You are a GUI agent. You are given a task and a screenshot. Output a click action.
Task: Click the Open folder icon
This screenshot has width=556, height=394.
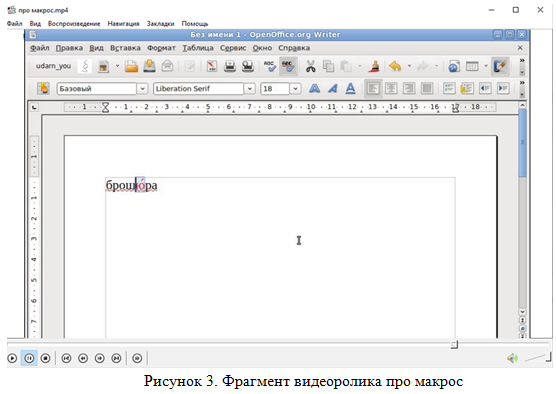(x=131, y=66)
